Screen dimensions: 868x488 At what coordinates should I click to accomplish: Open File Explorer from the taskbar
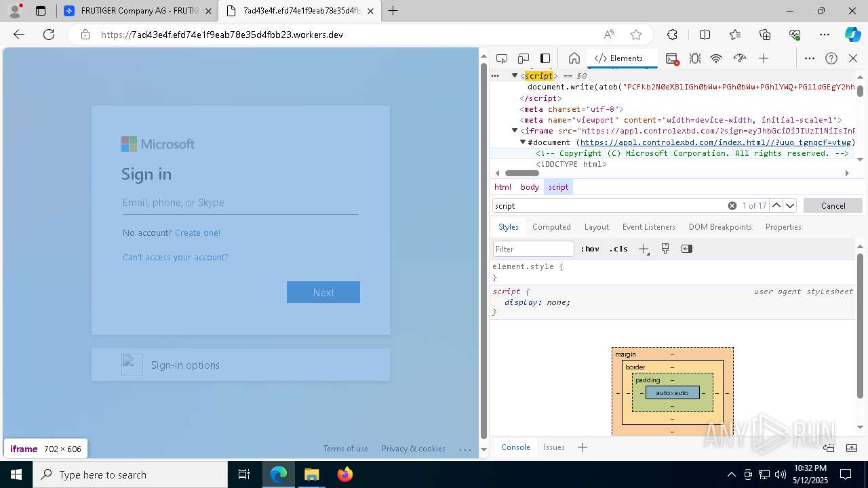[312, 474]
